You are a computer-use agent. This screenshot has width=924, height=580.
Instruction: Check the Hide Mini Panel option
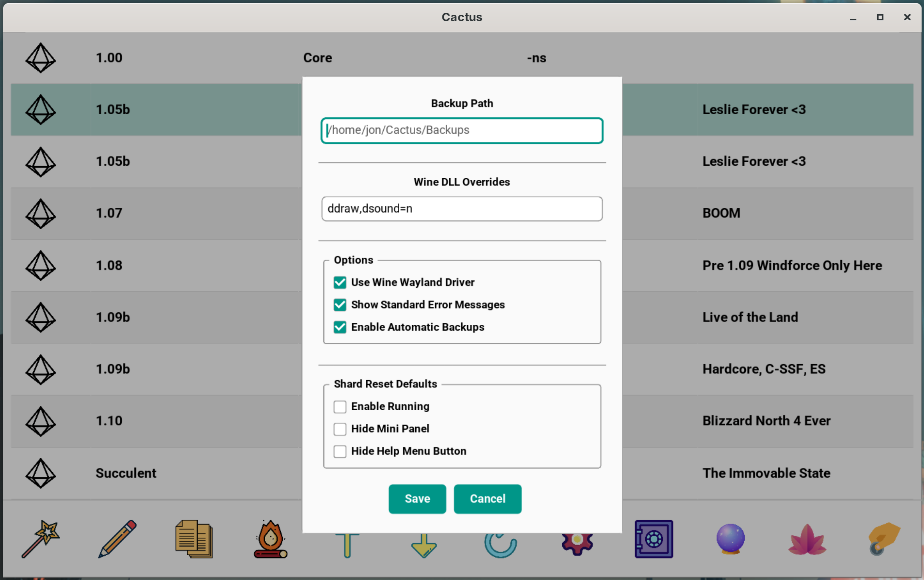coord(340,429)
